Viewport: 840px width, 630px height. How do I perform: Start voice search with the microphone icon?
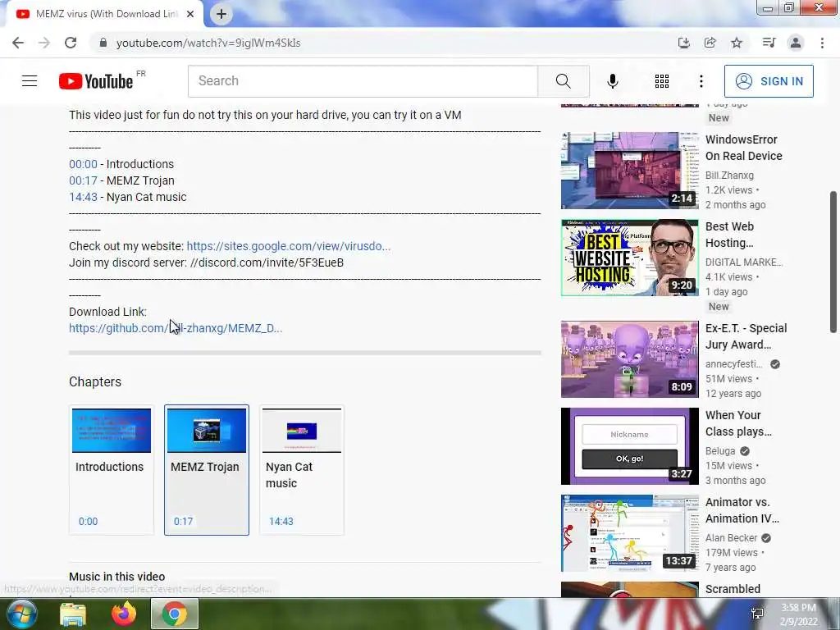tap(613, 81)
